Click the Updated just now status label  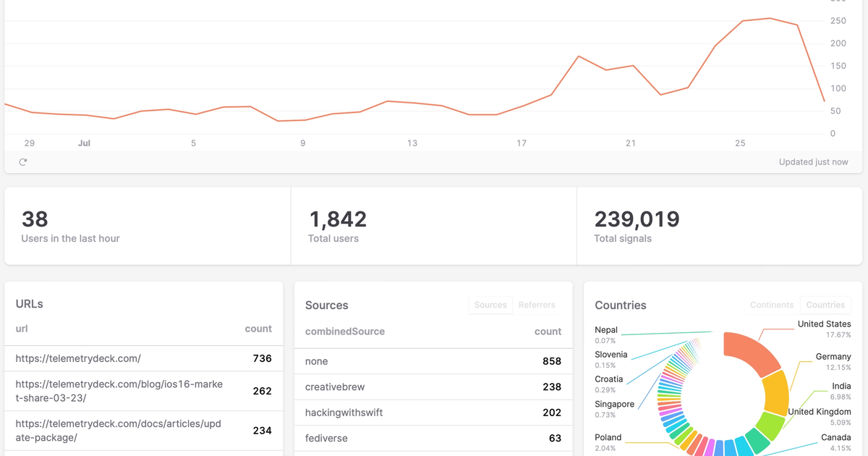[x=814, y=161]
